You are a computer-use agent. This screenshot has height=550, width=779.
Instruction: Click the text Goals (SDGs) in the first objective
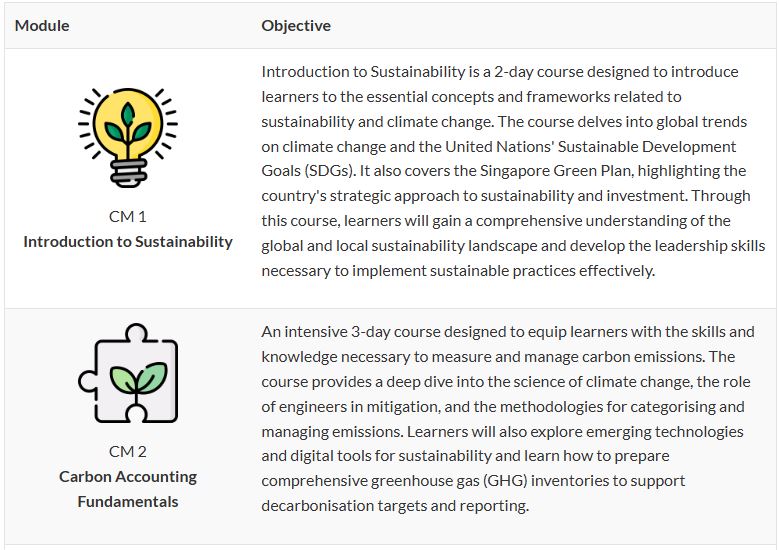308,171
